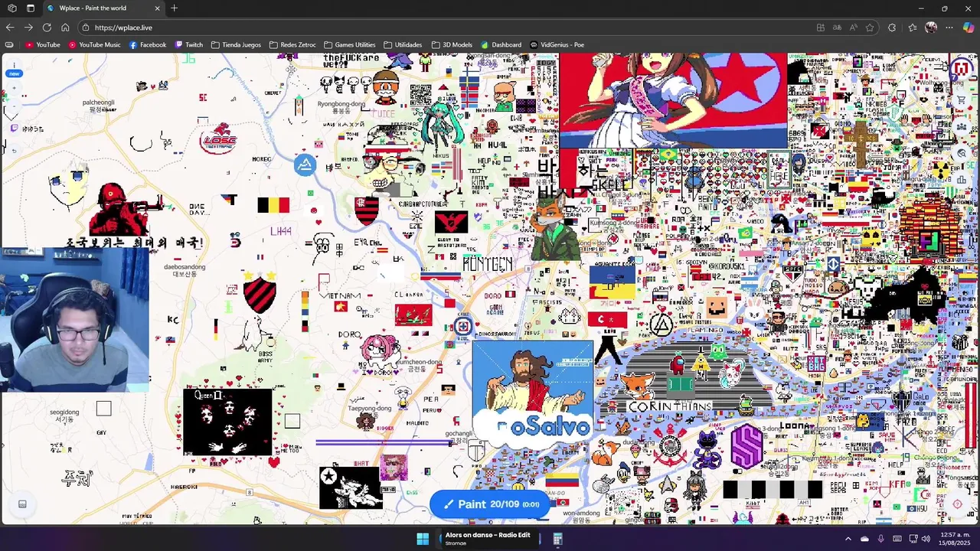
Task: Open the browser settings ellipsis menu
Action: (x=949, y=28)
